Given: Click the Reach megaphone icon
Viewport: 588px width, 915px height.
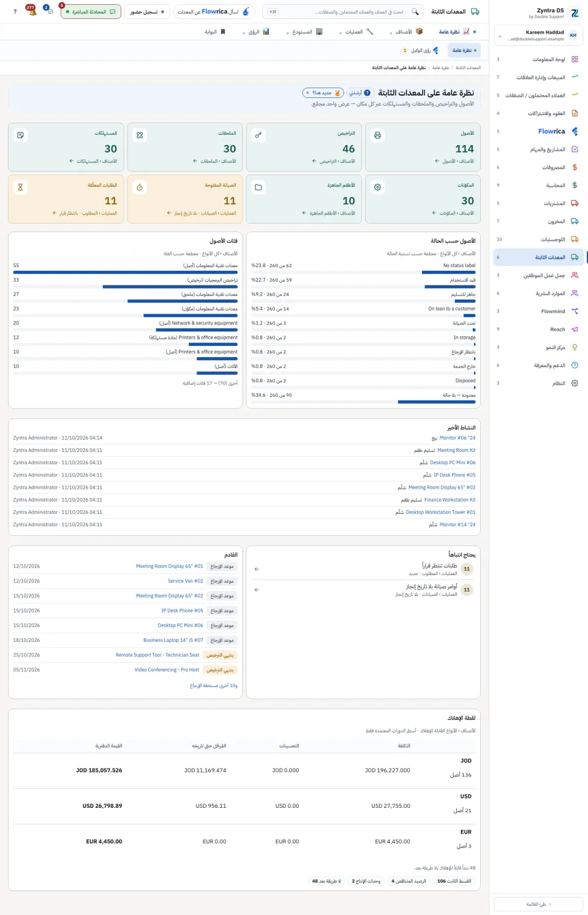Looking at the screenshot, I should click(575, 329).
